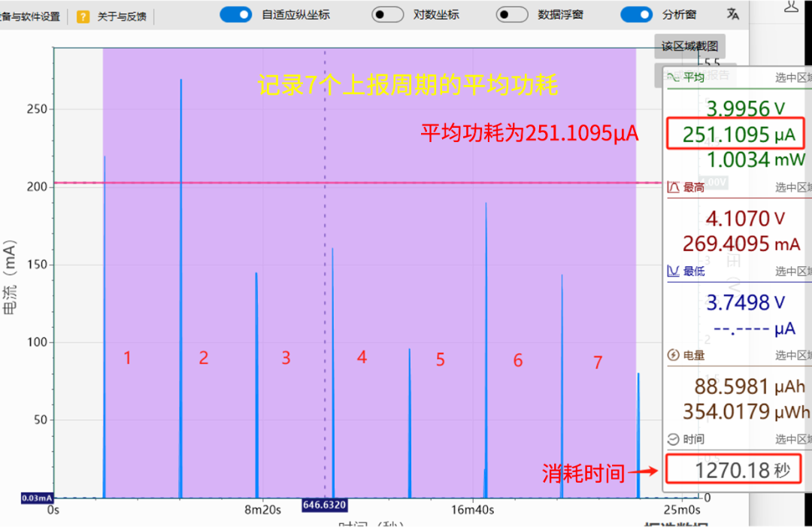
Task: Click the 选中区域 label beside 电量
Action: click(793, 355)
